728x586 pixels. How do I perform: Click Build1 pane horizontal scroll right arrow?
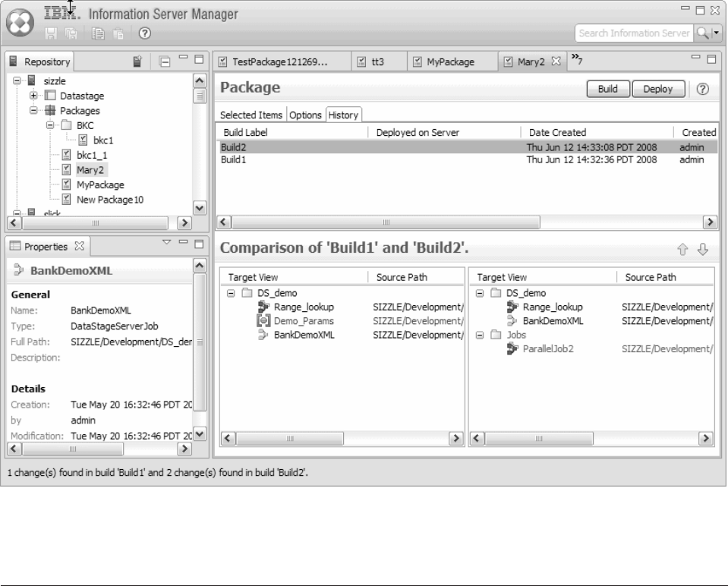(456, 438)
